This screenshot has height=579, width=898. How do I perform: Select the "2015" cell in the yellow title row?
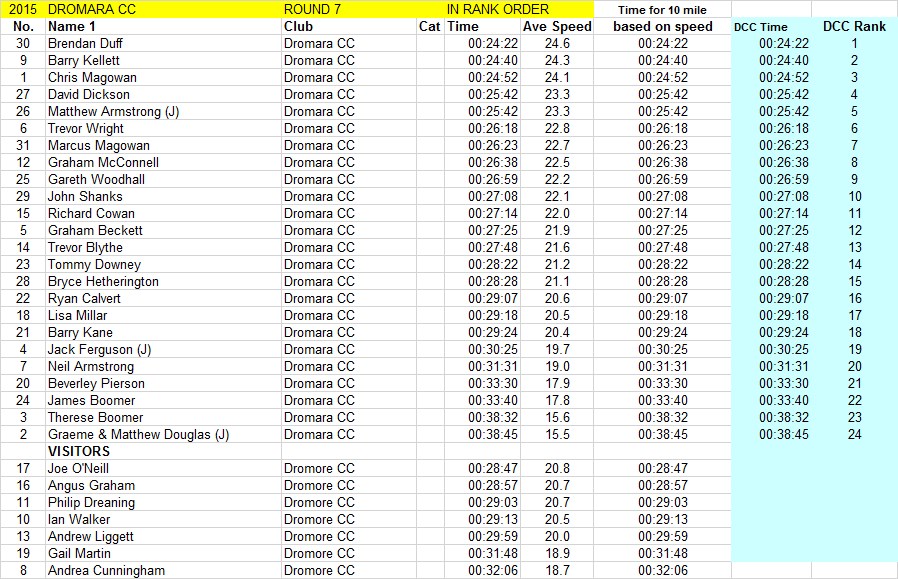coord(23,9)
